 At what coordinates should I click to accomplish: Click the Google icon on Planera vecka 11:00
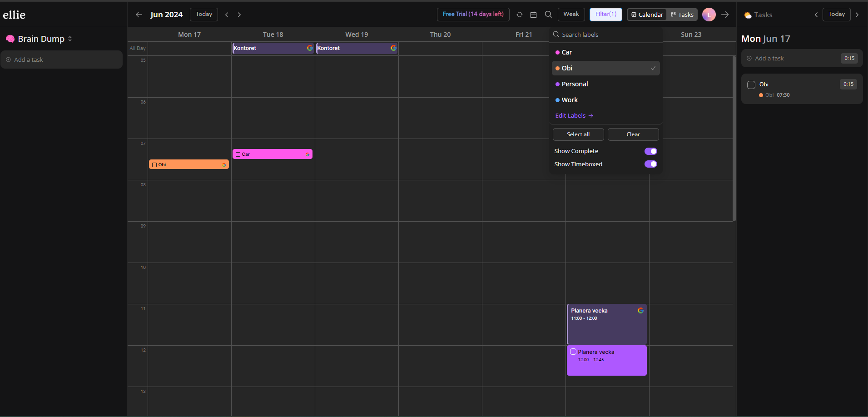click(640, 310)
